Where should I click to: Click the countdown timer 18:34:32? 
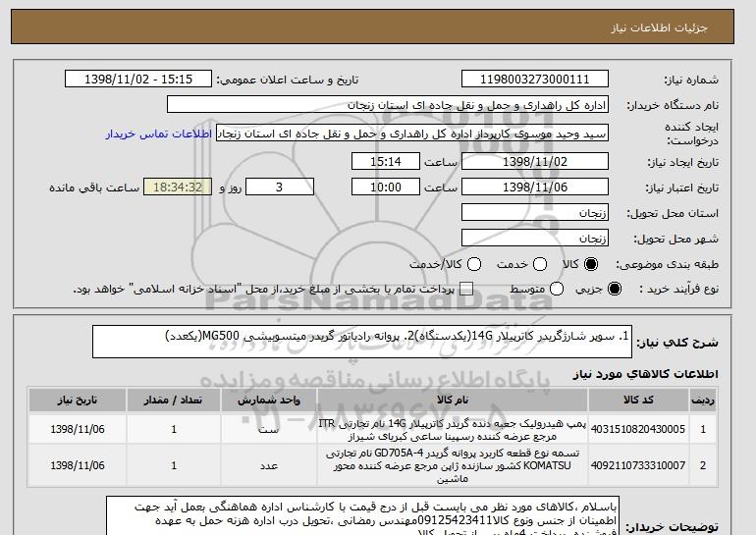pos(178,187)
